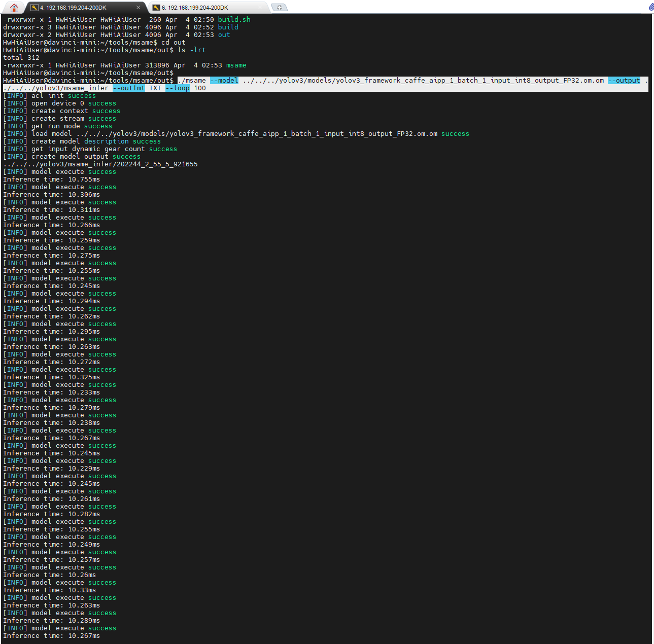This screenshot has width=654, height=644.
Task: Click the 'Inference time: 10.249ms' line
Action: pos(52,545)
